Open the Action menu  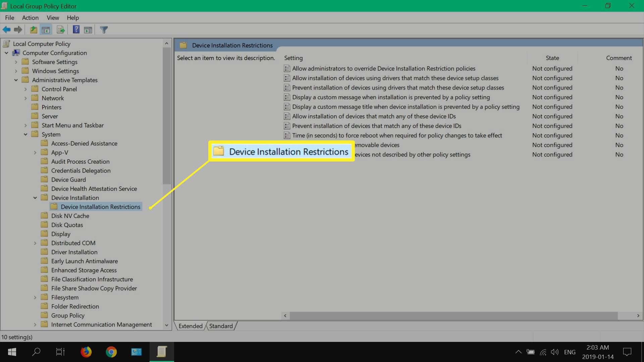30,18
